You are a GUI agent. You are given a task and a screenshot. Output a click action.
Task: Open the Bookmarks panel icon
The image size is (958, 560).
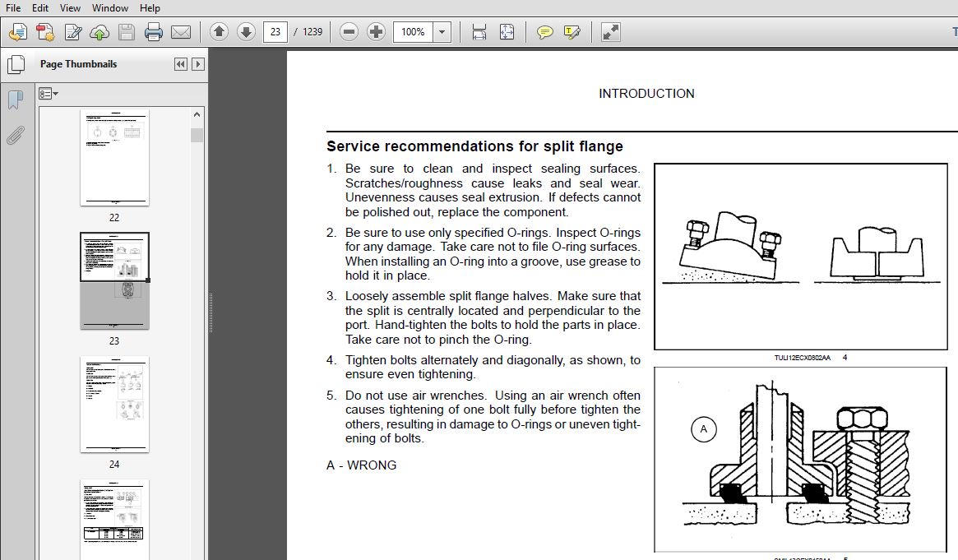point(16,100)
